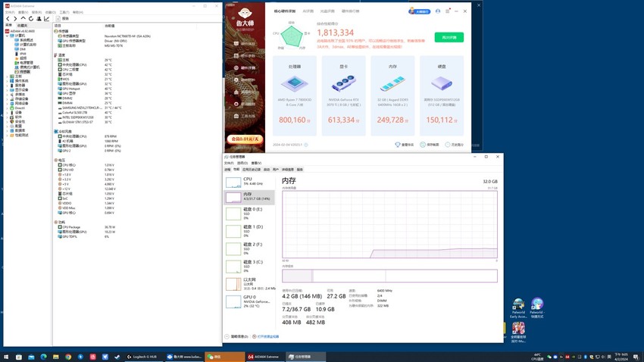Select 磁盘 3 (C:) in Task Manager

tap(249, 266)
